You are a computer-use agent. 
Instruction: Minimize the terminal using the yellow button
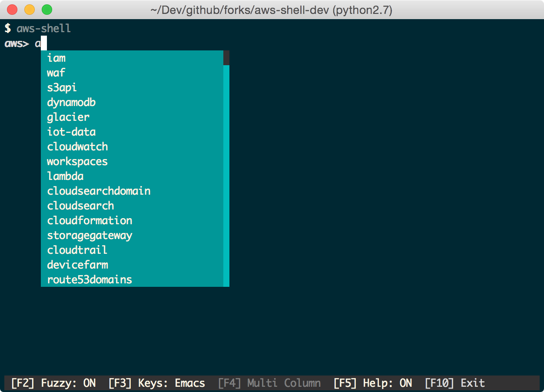click(x=30, y=9)
